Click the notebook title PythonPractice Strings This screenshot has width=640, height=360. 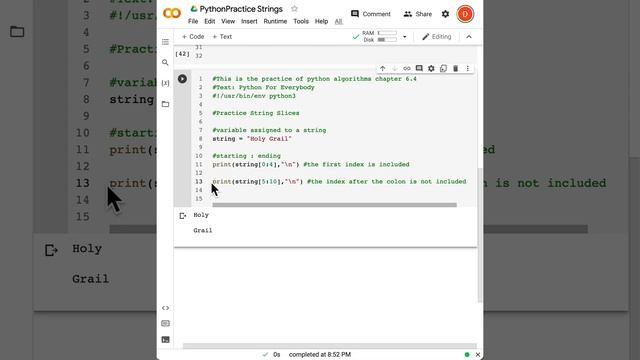click(241, 9)
